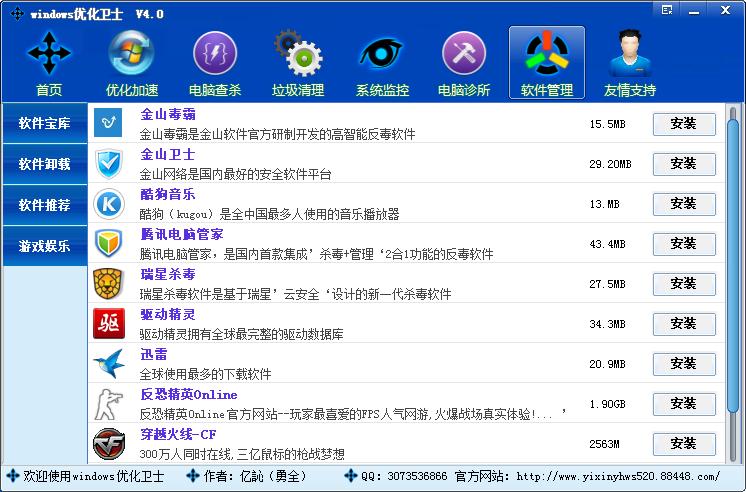This screenshot has width=746, height=492.
Task: Click the 金山毒霸 title link
Action: click(x=168, y=114)
